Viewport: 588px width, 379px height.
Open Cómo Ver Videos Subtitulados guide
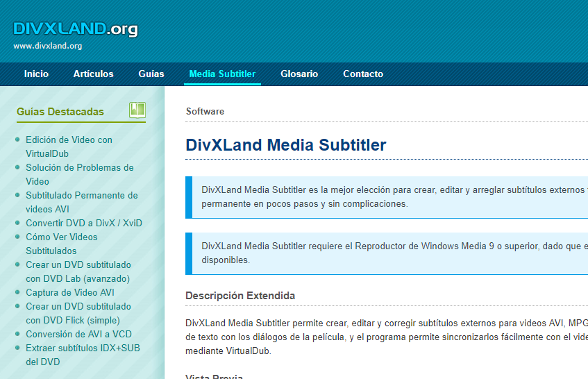(62, 244)
